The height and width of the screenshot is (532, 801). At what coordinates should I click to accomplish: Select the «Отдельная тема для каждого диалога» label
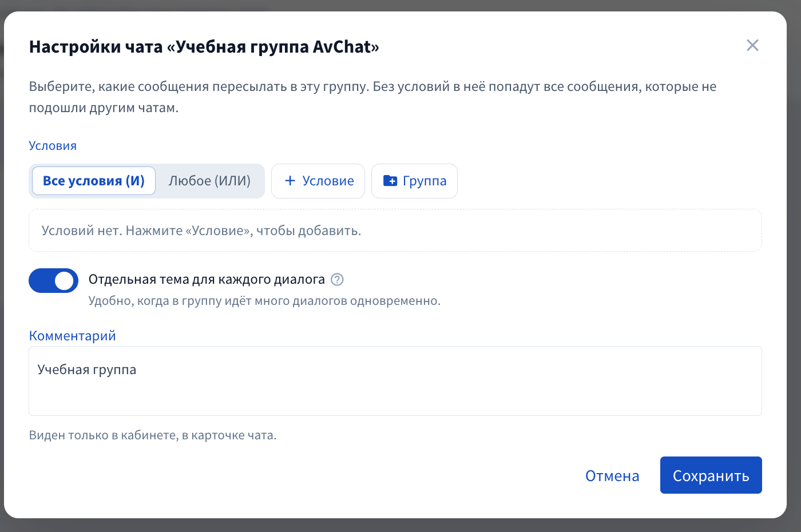(x=207, y=280)
